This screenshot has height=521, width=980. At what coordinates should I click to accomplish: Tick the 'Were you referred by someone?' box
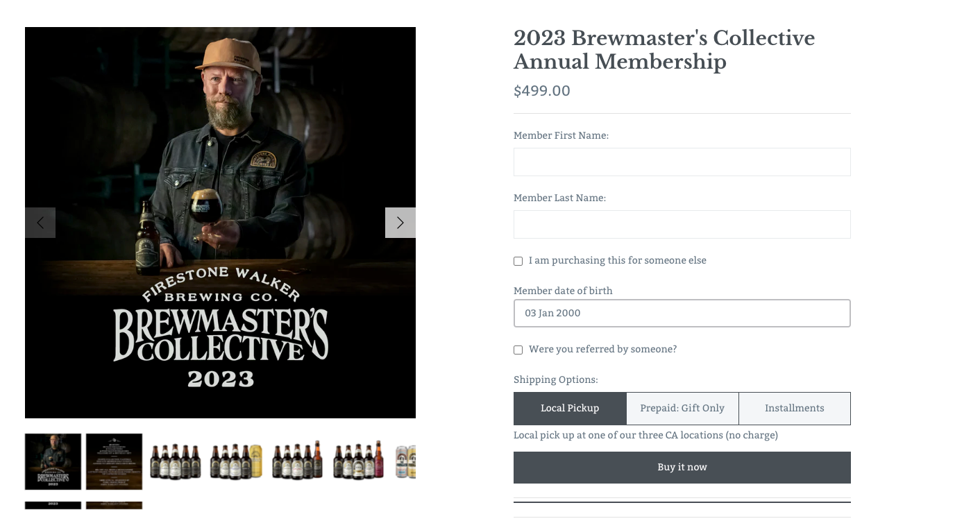click(518, 350)
